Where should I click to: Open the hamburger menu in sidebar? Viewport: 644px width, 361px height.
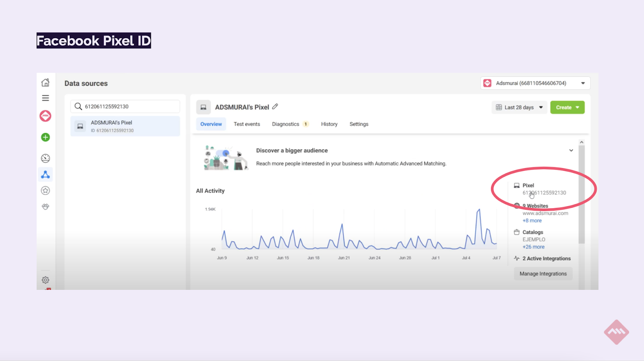[x=45, y=98]
